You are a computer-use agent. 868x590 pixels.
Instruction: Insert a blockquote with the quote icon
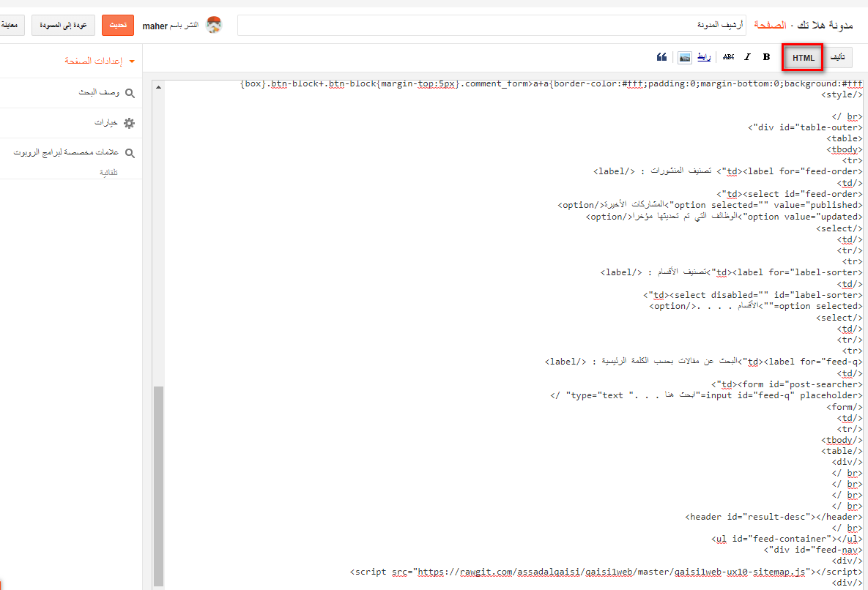click(661, 57)
